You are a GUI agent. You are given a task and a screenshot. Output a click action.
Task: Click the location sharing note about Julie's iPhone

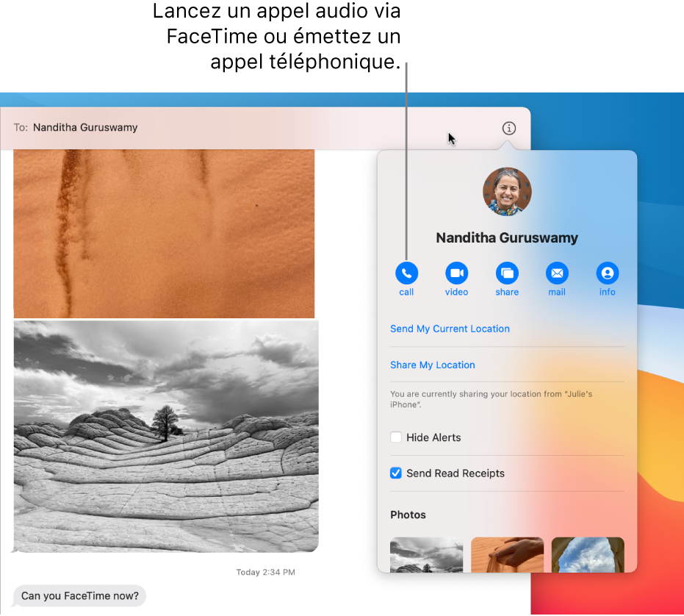click(492, 399)
